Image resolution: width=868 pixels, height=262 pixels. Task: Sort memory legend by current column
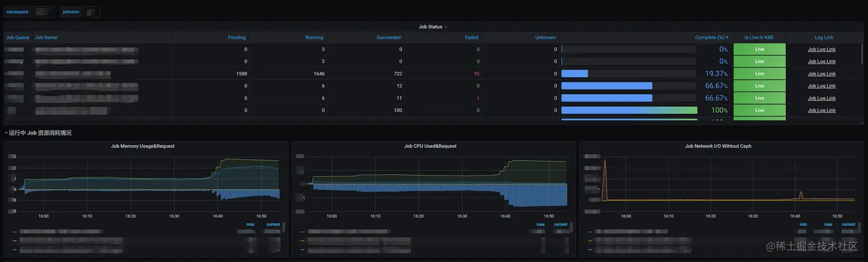[x=273, y=225]
